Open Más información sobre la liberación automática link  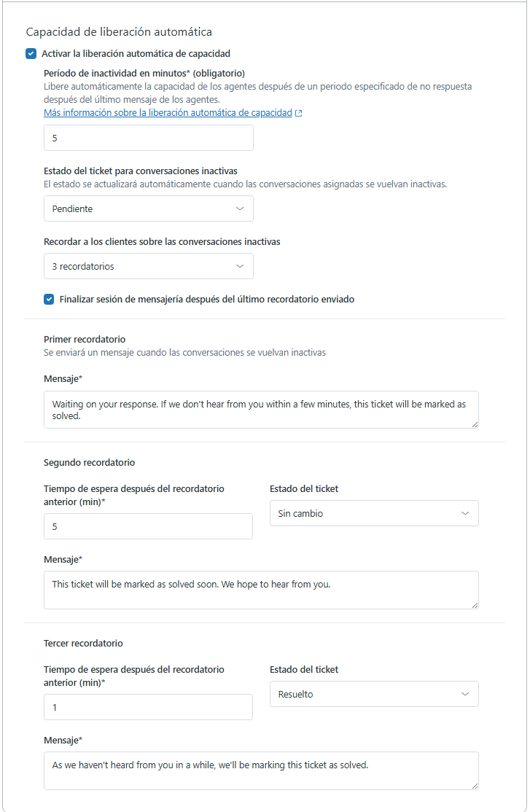point(168,113)
